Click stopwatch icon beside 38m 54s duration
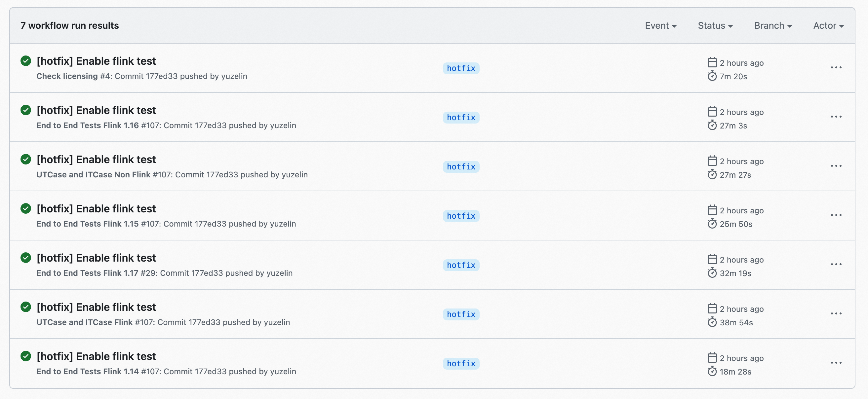The height and width of the screenshot is (399, 868). click(712, 322)
